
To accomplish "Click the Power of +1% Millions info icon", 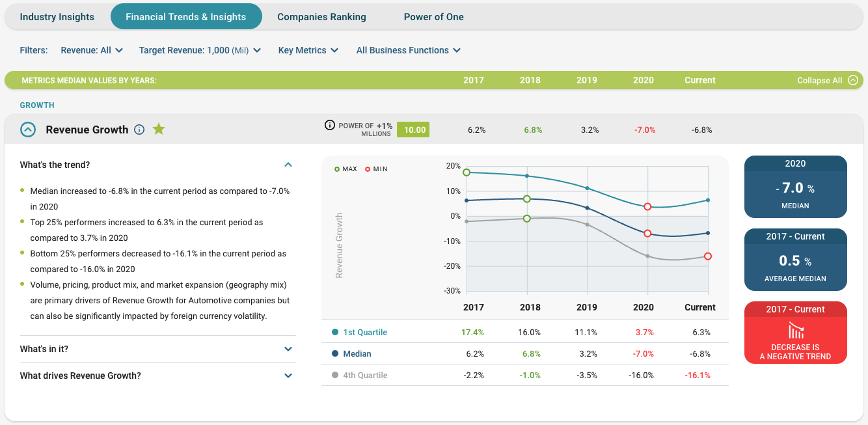I will tap(329, 125).
